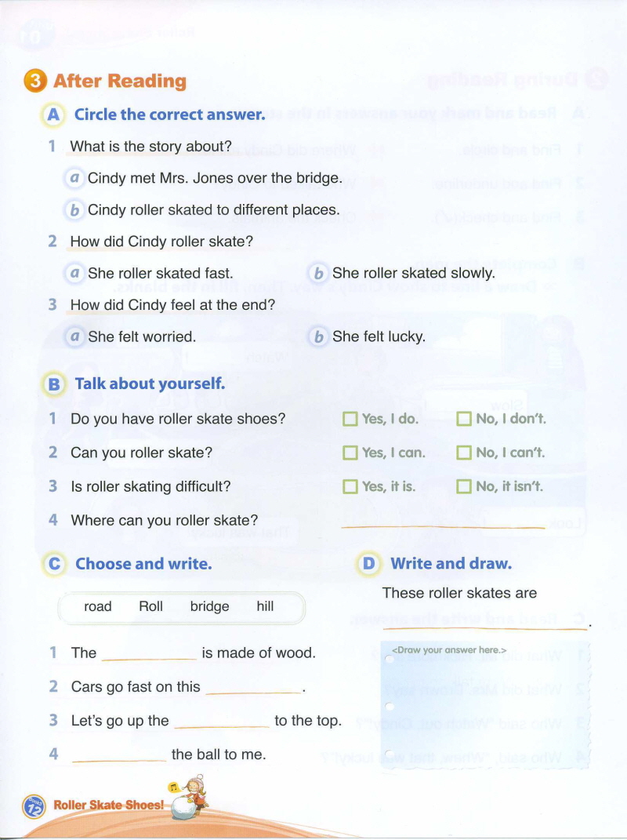Click the orange section 3 number badge
Screen dimensions: 627x840
click(x=36, y=81)
